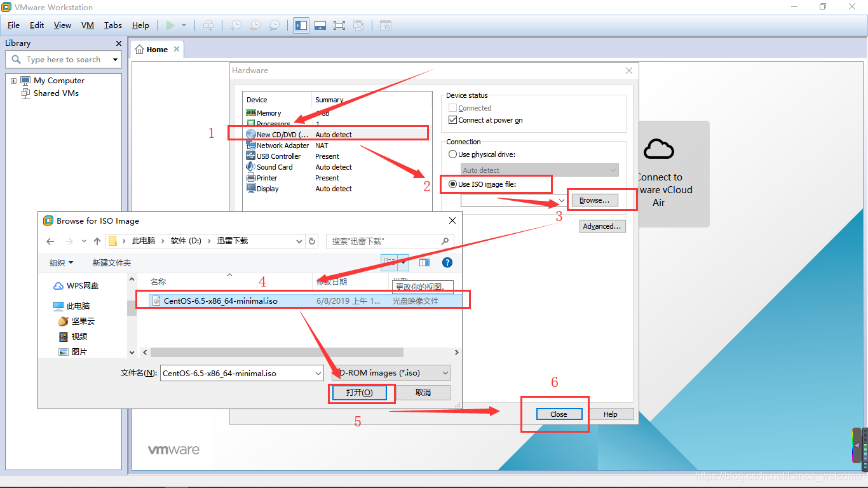This screenshot has width=868, height=488.
Task: Click Take Snapshot clock icon
Action: pyautogui.click(x=236, y=25)
